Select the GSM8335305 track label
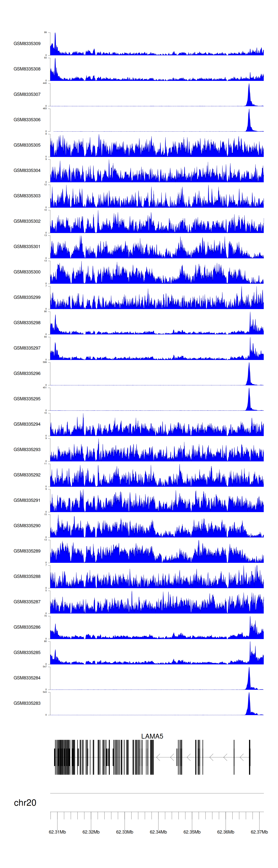Viewport: 278px width, 868px height. [27, 145]
